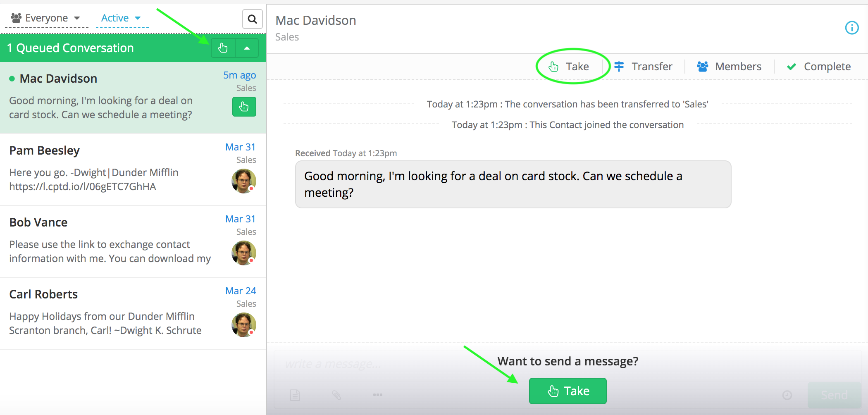Click the write a message field

(x=372, y=364)
